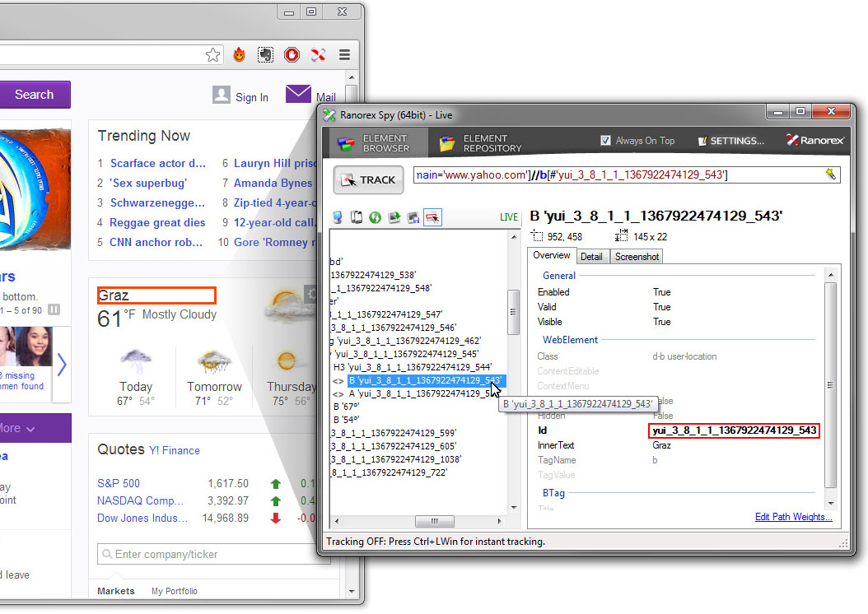This screenshot has height=614, width=868.
Task: Click the next arrow on the news carousel
Action: coord(62,365)
